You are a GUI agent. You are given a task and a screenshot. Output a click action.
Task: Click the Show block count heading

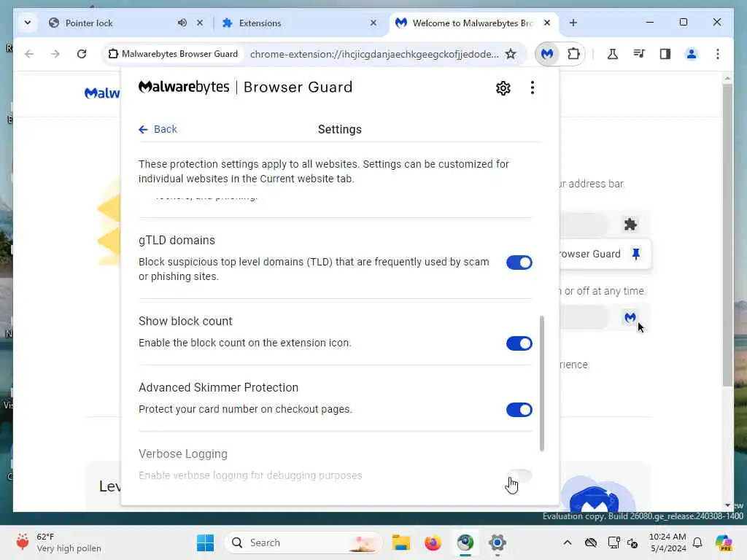point(185,322)
